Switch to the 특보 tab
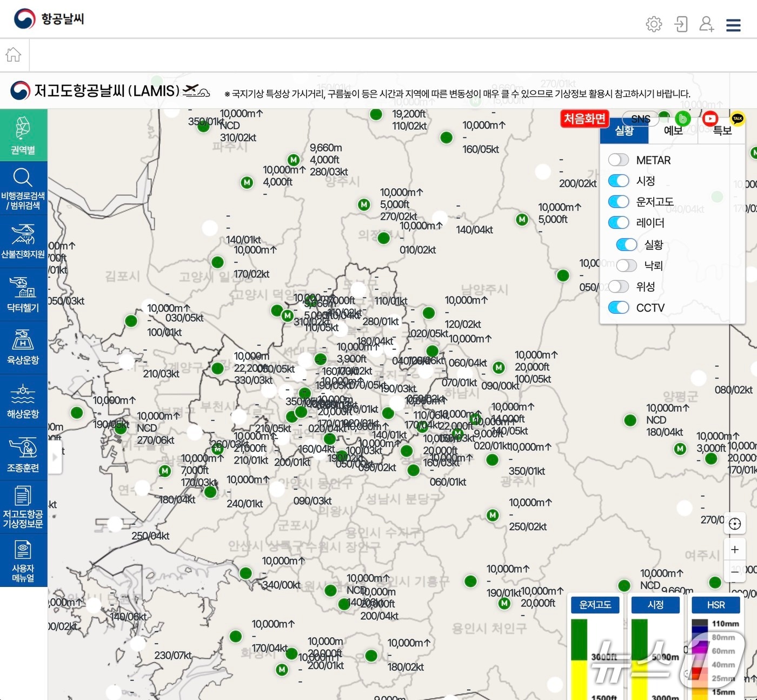This screenshot has height=700, width=757. (x=722, y=131)
